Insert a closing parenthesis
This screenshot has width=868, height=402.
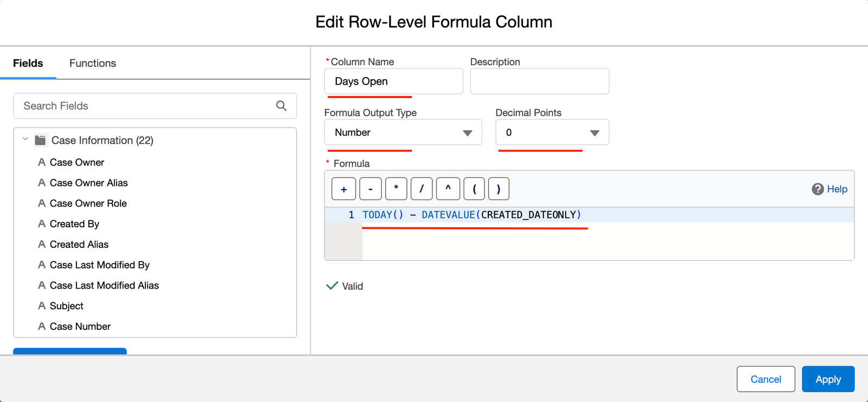tap(499, 189)
